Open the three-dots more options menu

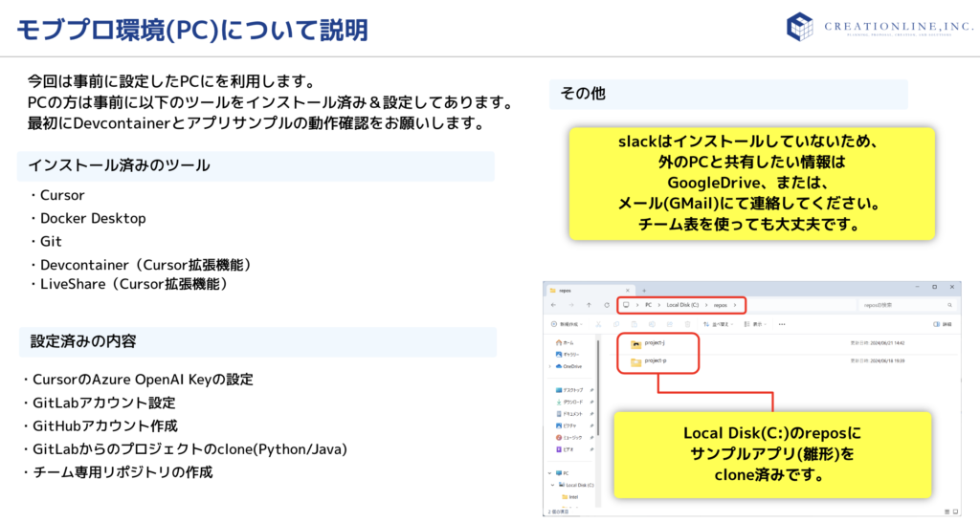click(782, 324)
